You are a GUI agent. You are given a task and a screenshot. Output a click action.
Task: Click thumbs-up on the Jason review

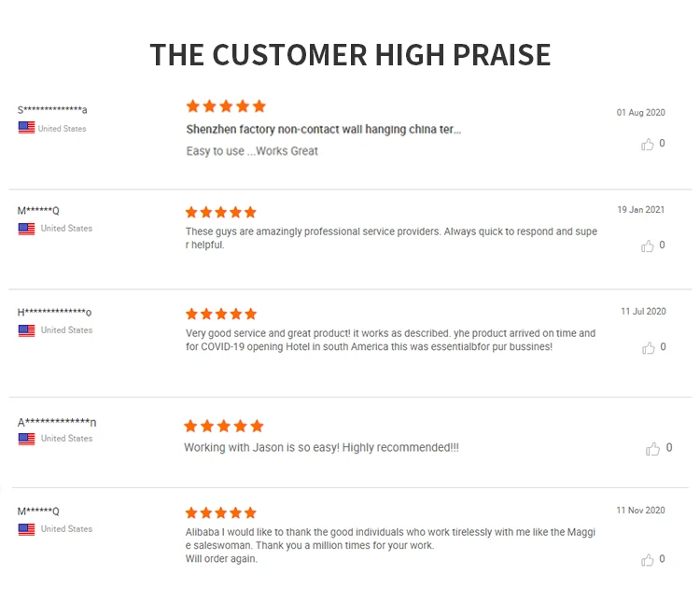pos(653,449)
